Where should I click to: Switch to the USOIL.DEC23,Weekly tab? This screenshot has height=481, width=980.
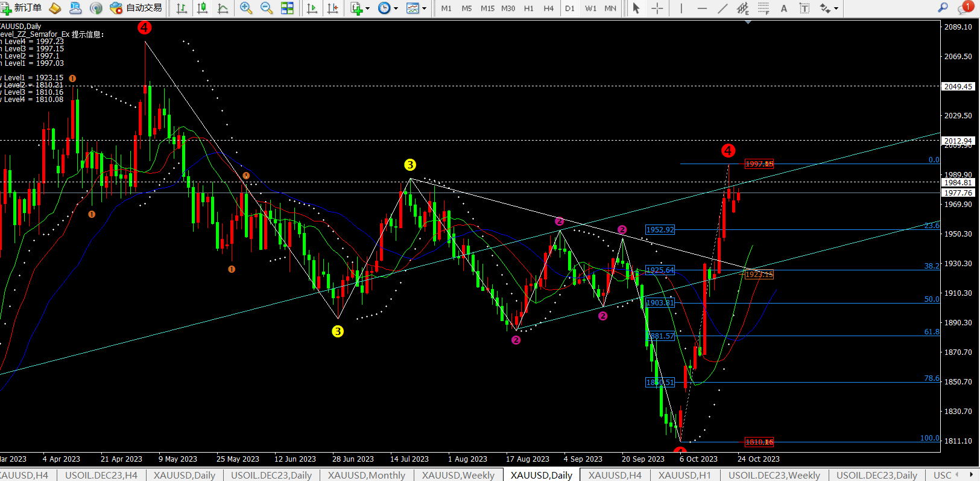[774, 475]
